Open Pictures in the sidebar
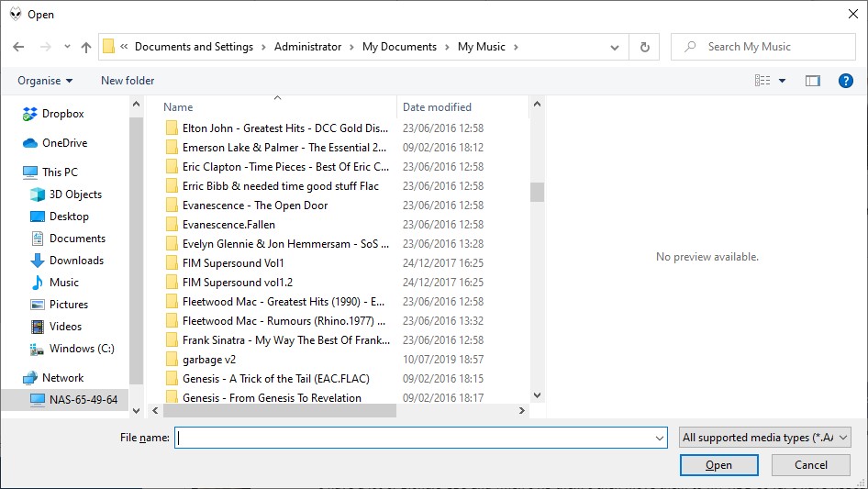 (x=59, y=305)
